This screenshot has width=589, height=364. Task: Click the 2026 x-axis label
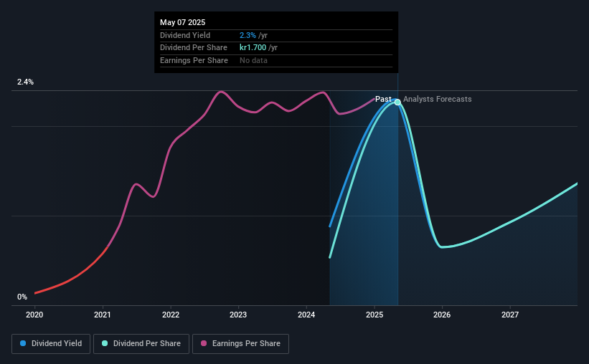coord(442,315)
